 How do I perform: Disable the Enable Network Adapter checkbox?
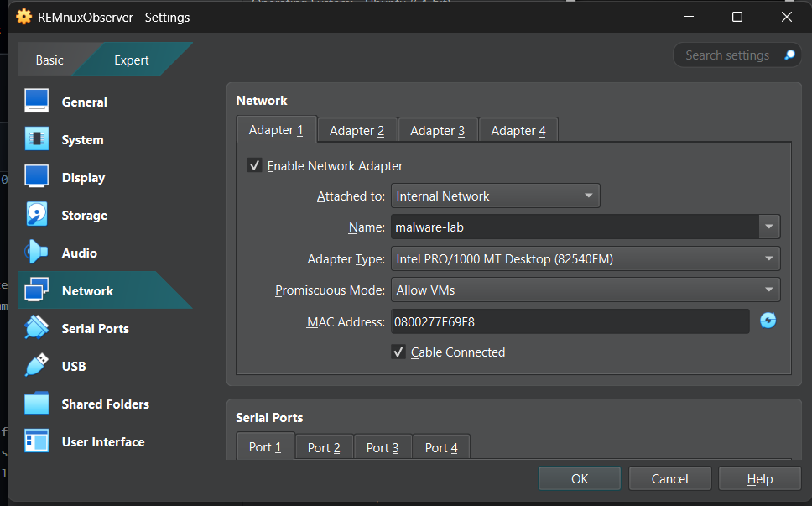coord(254,165)
